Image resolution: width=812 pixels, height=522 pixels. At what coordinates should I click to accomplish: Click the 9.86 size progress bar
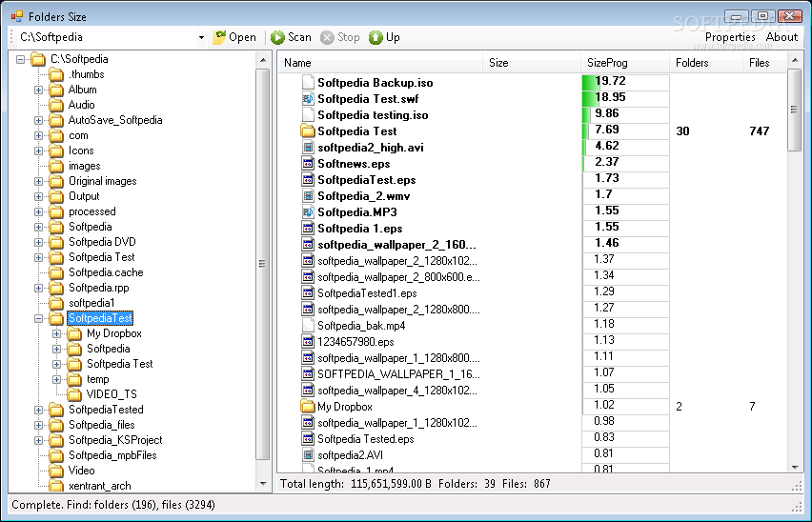pyautogui.click(x=625, y=115)
